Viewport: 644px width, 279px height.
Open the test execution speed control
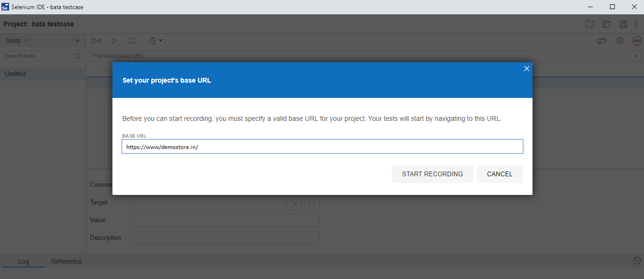[x=155, y=41]
